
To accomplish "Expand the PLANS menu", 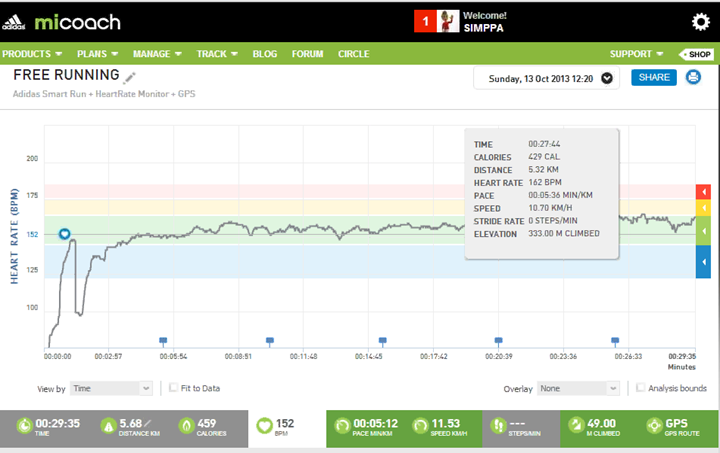I will tap(97, 54).
